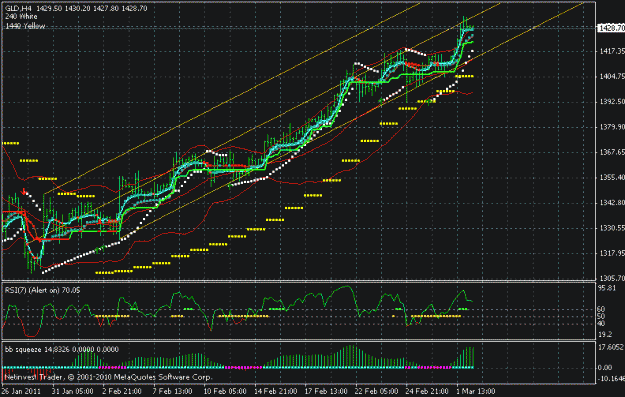Click price scale value 1404.75
This screenshot has width=625, height=397.
coord(612,76)
